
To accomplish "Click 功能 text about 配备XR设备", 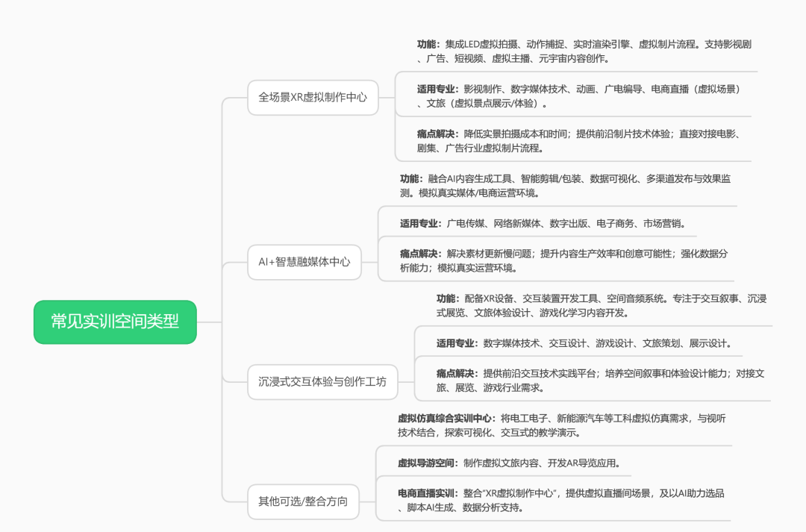I will [x=602, y=305].
